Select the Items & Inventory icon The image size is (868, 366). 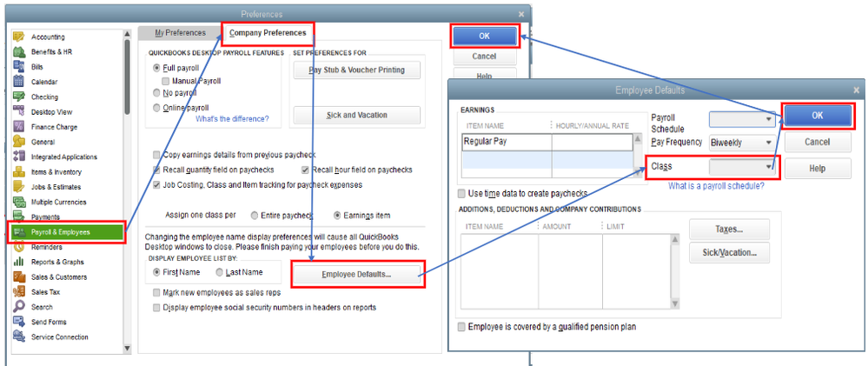(19, 171)
